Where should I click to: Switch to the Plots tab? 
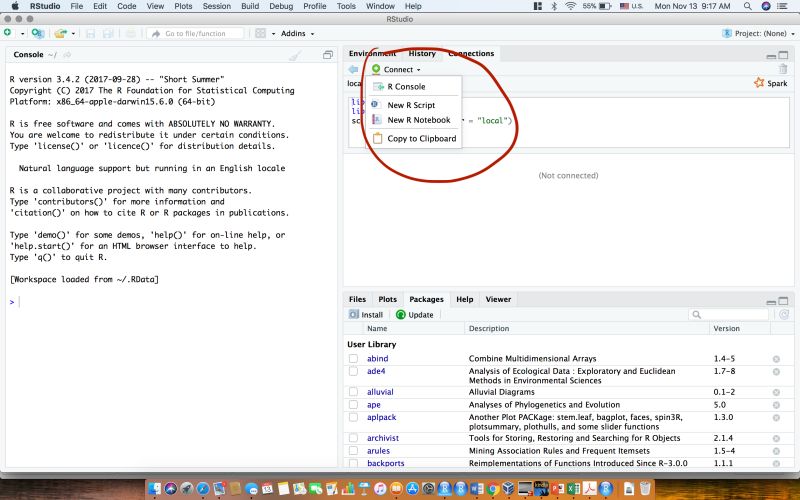click(x=387, y=299)
